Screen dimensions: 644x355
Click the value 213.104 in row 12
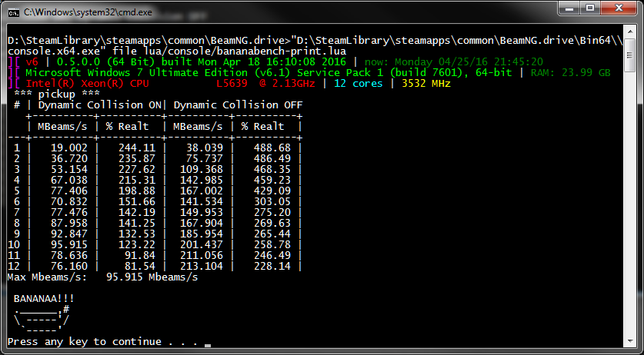[x=202, y=266]
